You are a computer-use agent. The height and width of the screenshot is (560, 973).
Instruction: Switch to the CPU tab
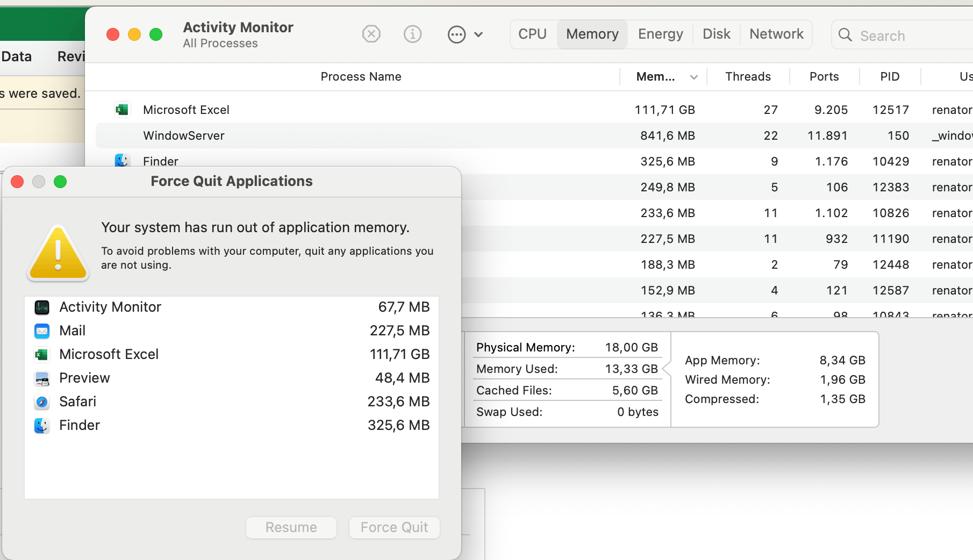tap(532, 34)
